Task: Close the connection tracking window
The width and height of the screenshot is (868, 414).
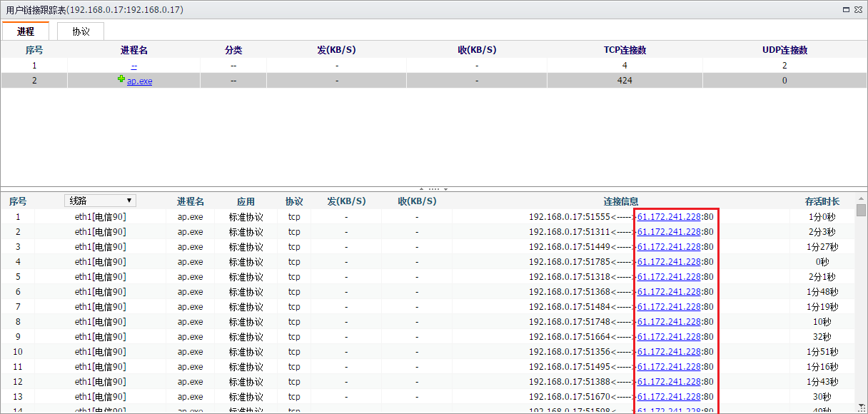Action: (x=858, y=9)
